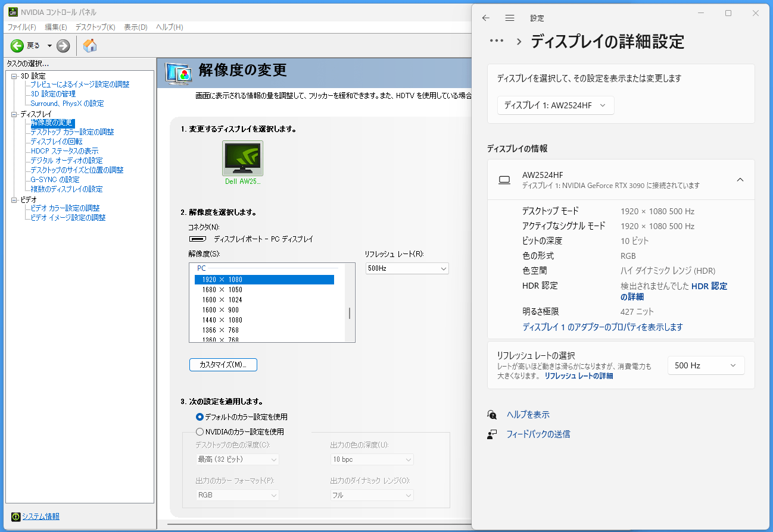Click the カスタマイズ(M)... button

(223, 365)
